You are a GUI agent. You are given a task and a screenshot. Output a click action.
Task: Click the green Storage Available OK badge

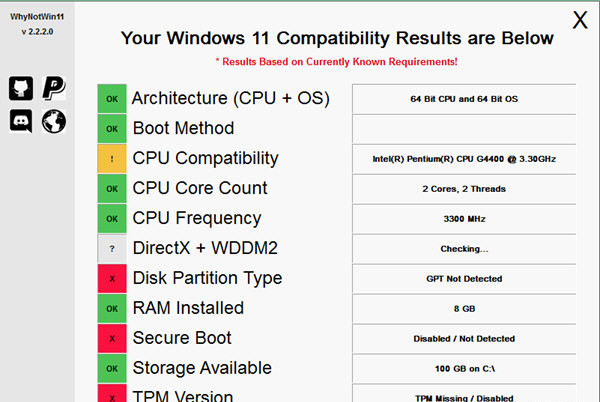(x=112, y=368)
